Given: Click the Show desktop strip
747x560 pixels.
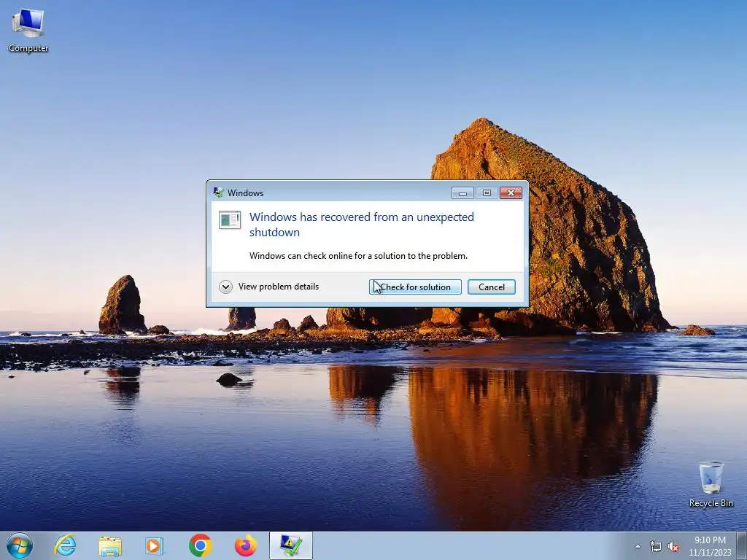Looking at the screenshot, I should coord(742,545).
